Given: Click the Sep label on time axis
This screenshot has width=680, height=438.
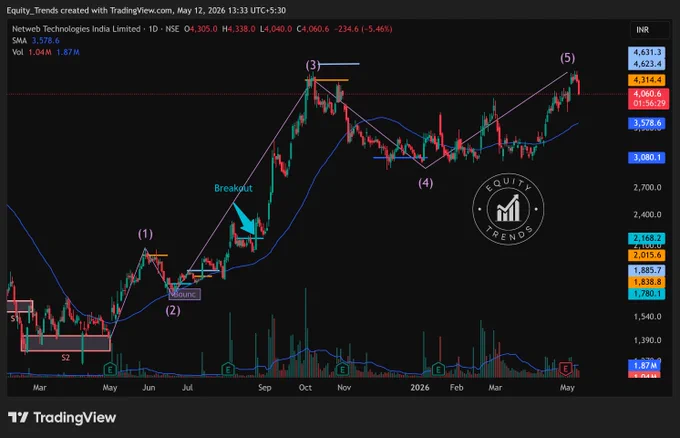Looking at the screenshot, I should tap(265, 388).
